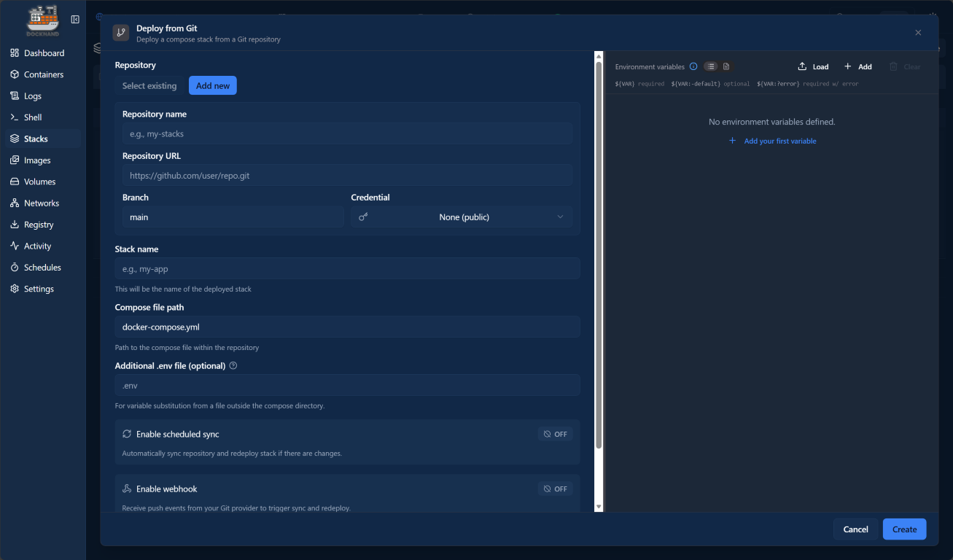Switch to the Select existing tab
Screen dimensions: 953x560
pos(149,85)
